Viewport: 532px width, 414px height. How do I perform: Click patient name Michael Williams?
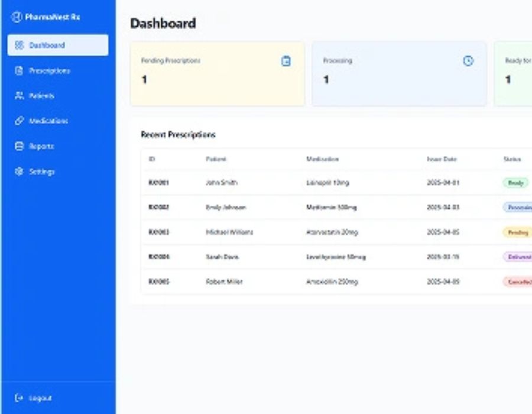coord(229,232)
